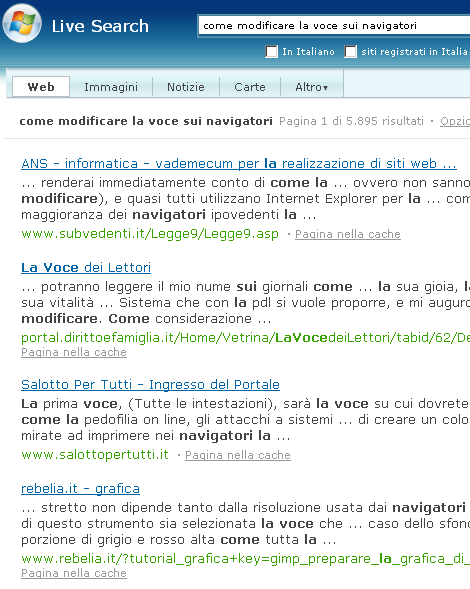Open the Carte tab
The image size is (470, 589).
tap(250, 87)
